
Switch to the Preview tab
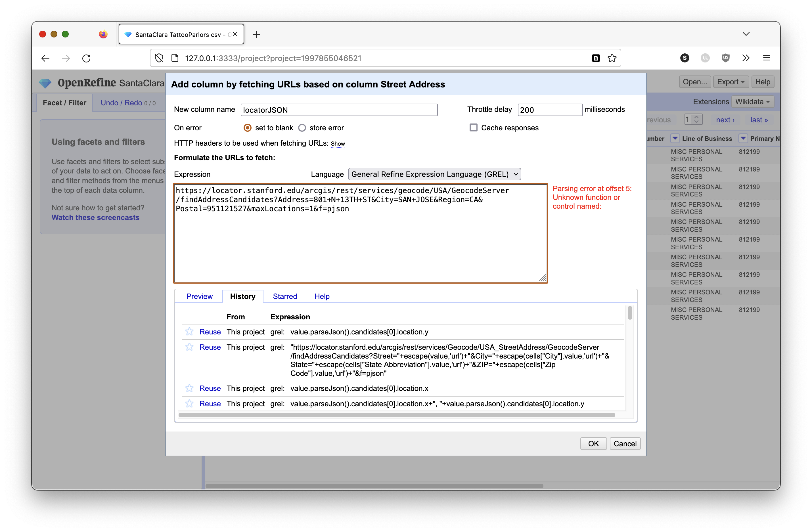tap(199, 296)
